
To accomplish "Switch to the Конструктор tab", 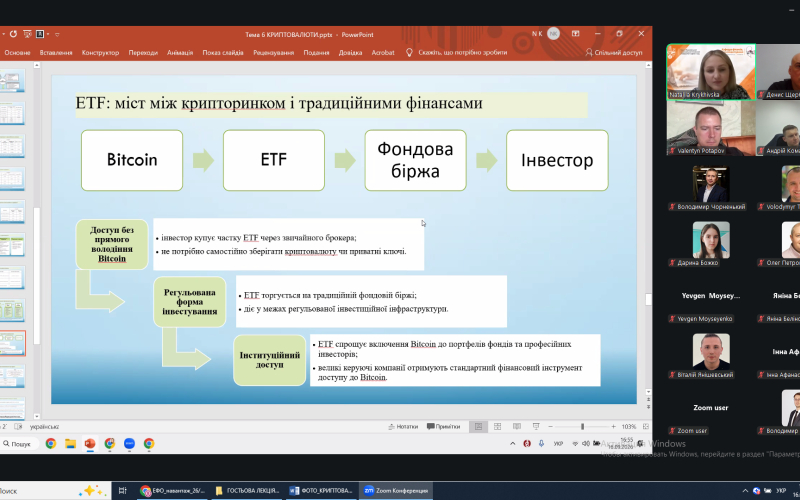I will pos(100,53).
